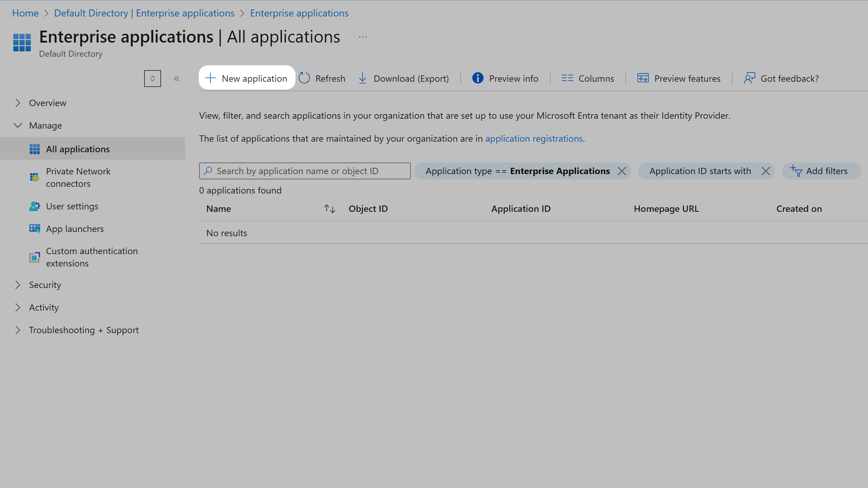Click the Columns label in the toolbar
The image size is (868, 488).
click(596, 78)
